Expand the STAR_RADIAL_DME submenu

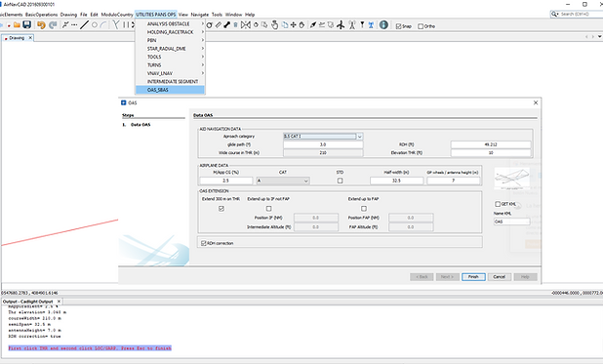point(170,49)
